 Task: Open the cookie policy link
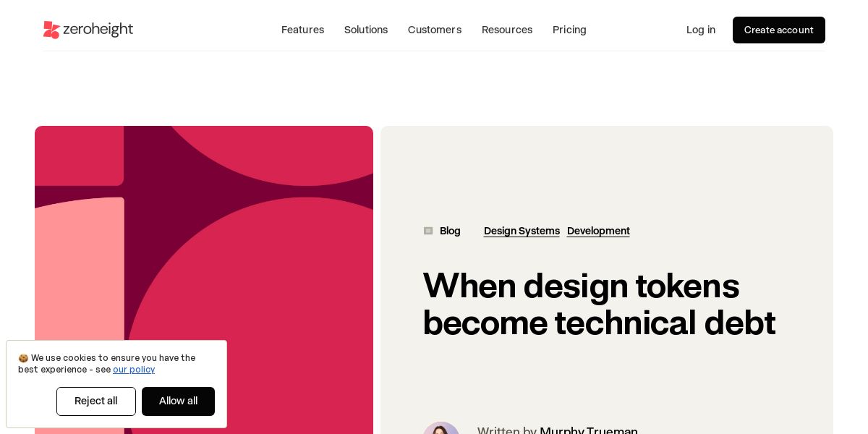[134, 370]
